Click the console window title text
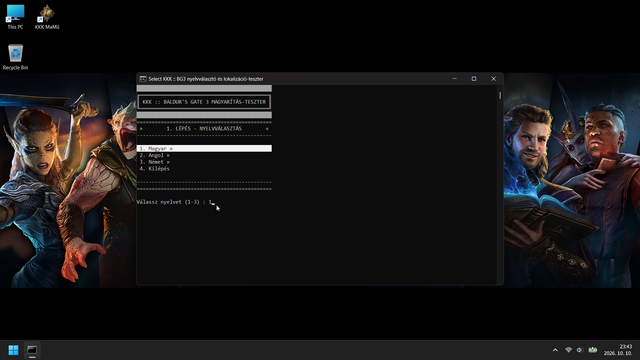Screen dimensions: 640x360 [206, 79]
